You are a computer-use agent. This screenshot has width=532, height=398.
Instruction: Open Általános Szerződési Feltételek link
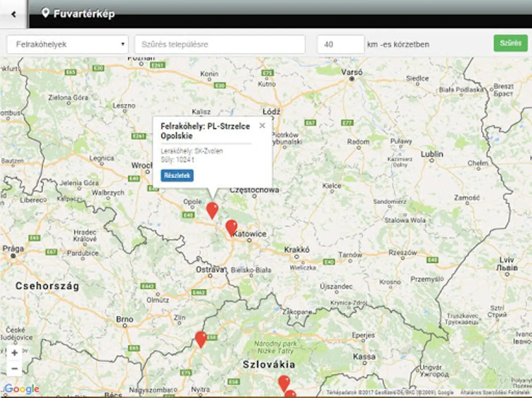click(x=495, y=393)
